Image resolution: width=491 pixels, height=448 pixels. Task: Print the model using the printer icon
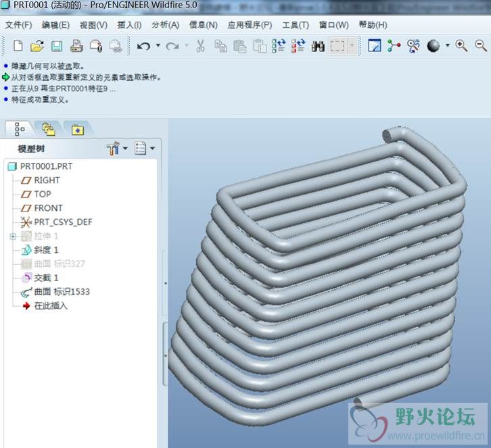coord(76,46)
